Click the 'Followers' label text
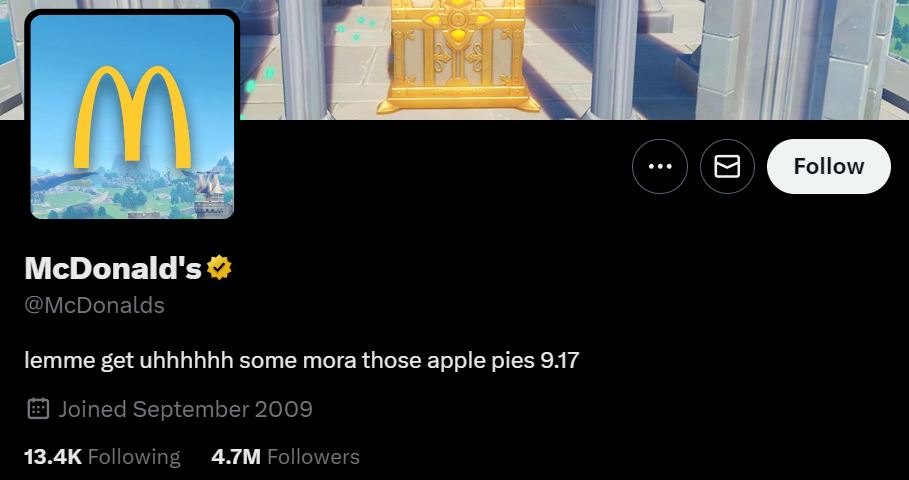909x480 pixels. click(x=313, y=457)
